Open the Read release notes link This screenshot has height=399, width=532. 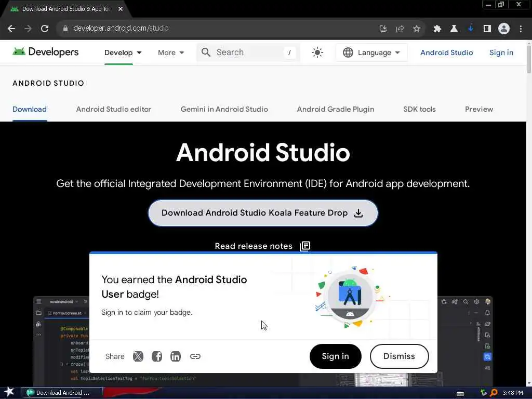[254, 246]
